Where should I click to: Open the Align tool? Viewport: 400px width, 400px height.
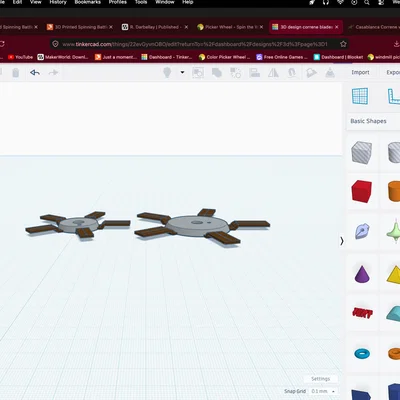coord(254,73)
